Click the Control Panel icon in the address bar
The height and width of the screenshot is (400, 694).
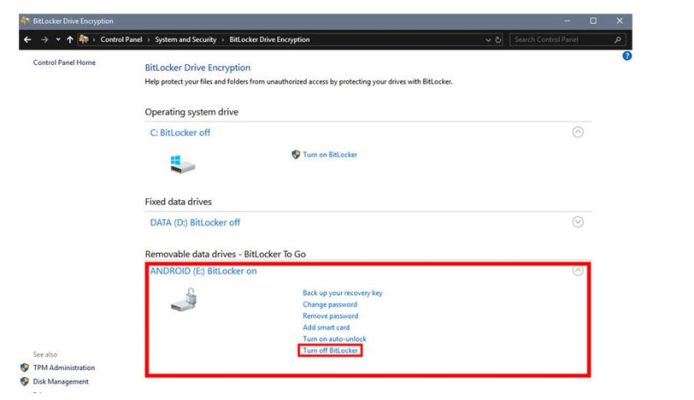(83, 39)
